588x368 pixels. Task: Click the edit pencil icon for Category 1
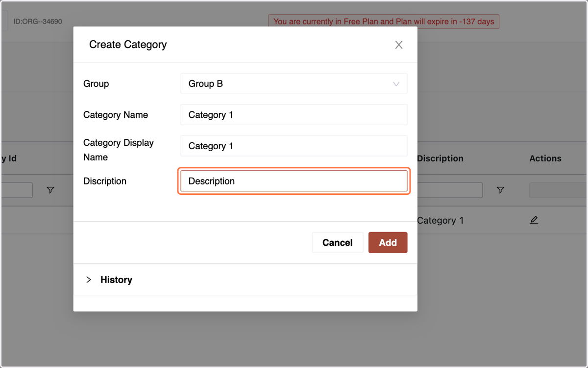tap(534, 220)
